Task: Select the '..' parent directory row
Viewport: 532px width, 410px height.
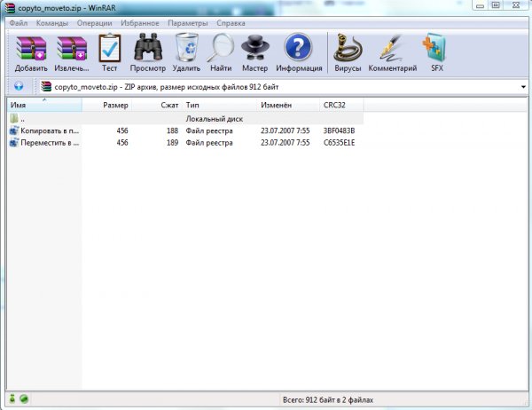Action: click(185, 119)
